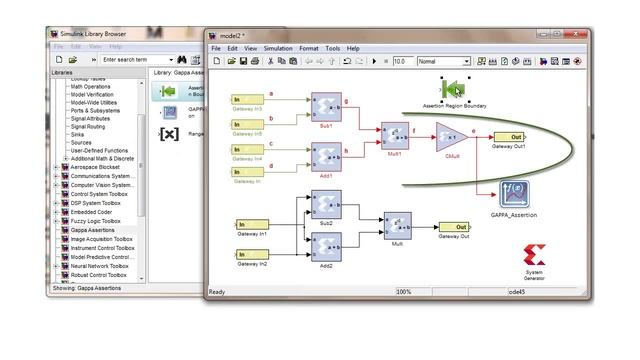Select Gappa Assertions library in tree
The width and height of the screenshot is (640, 360).
(93, 230)
